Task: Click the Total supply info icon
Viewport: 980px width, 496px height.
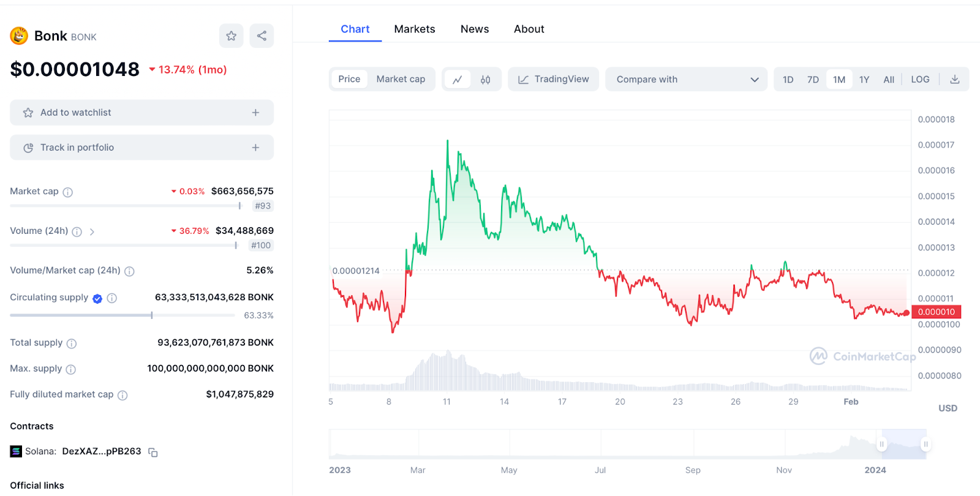Action: coord(72,344)
